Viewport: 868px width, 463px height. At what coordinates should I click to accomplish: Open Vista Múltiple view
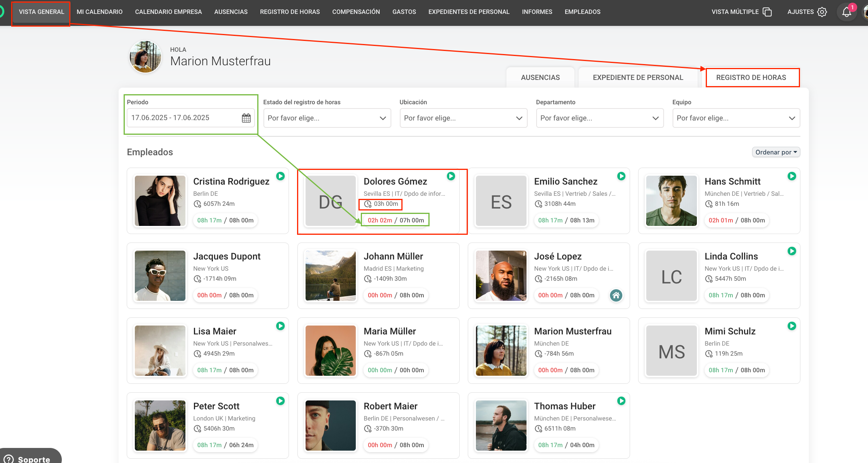pyautogui.click(x=741, y=12)
